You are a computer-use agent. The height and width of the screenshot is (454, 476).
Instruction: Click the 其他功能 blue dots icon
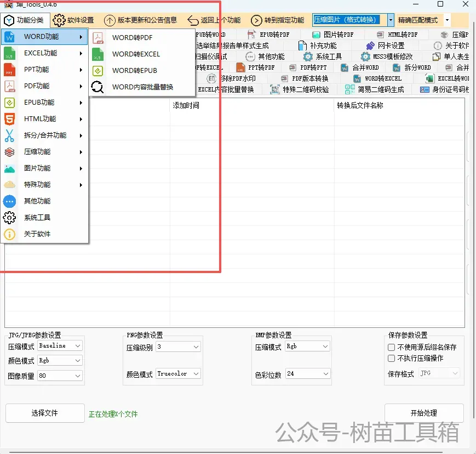tap(9, 201)
